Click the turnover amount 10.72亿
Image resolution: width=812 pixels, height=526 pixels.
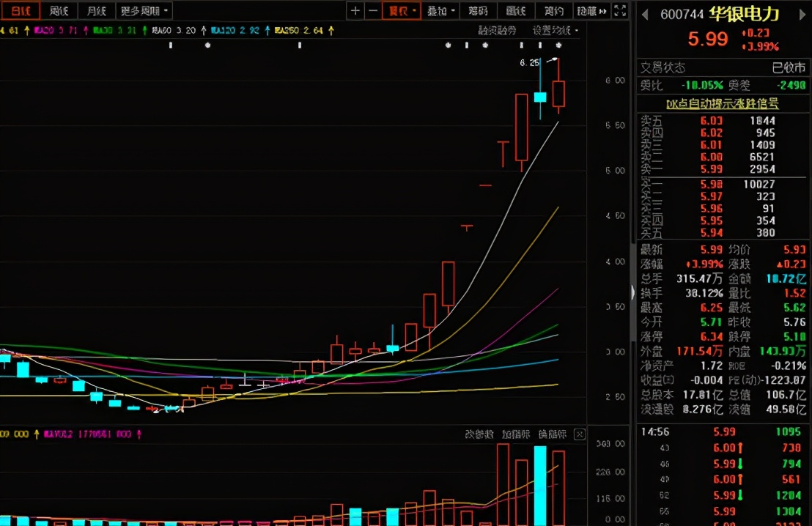point(786,278)
